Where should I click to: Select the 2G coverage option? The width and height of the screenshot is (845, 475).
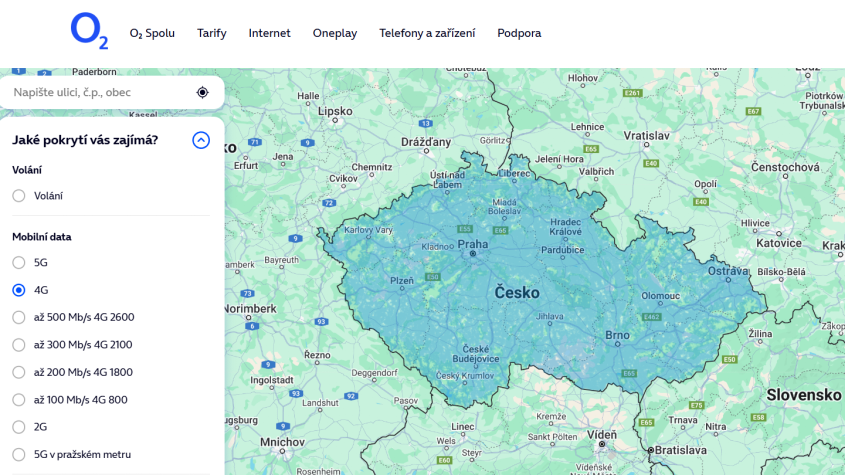tap(19, 427)
